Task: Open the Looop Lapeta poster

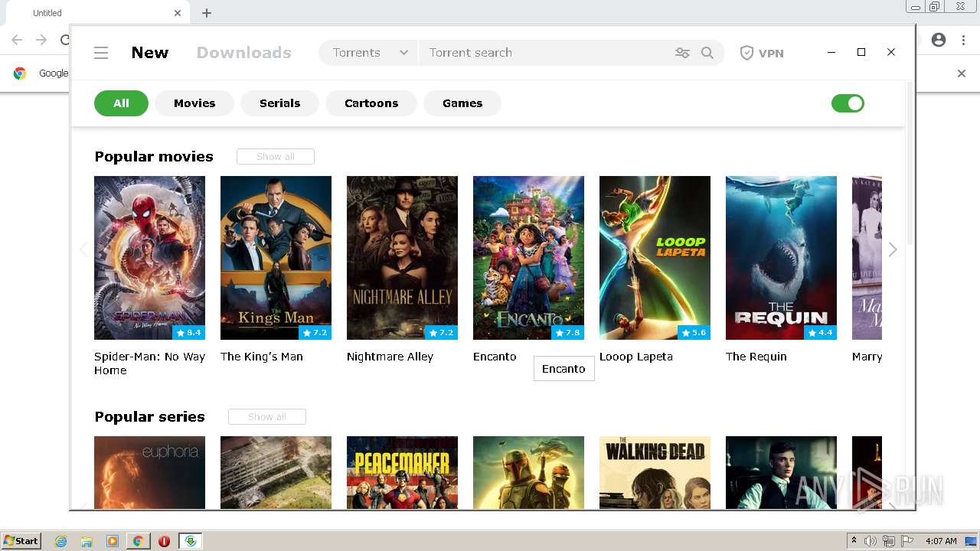Action: [x=655, y=258]
